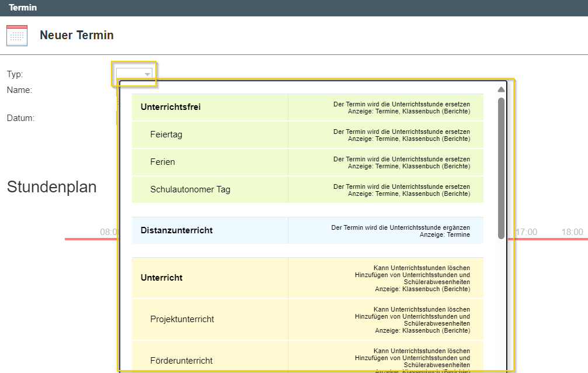588x373 pixels.
Task: Click the description text next to Unterrichtsfrei
Action: (x=402, y=108)
